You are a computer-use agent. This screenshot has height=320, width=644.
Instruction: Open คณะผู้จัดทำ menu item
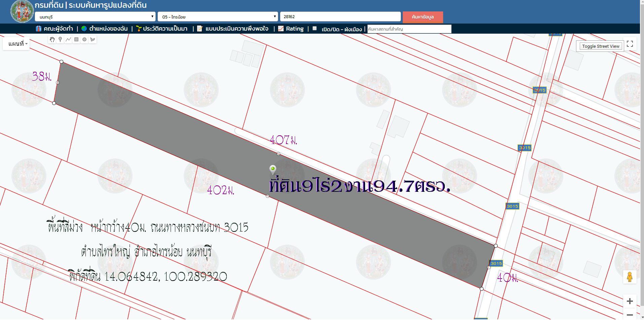[x=58, y=29]
